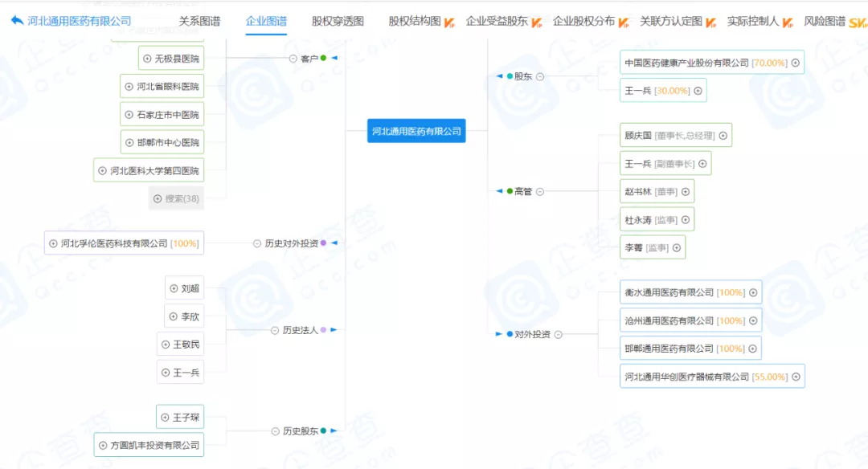Expand the 王敏民 node plus icon
868x469 pixels.
(166, 344)
